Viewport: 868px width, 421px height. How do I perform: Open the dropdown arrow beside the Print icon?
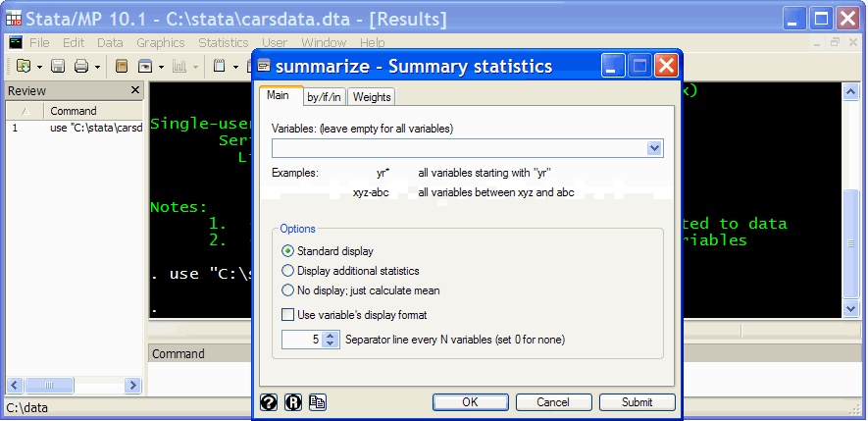point(96,67)
